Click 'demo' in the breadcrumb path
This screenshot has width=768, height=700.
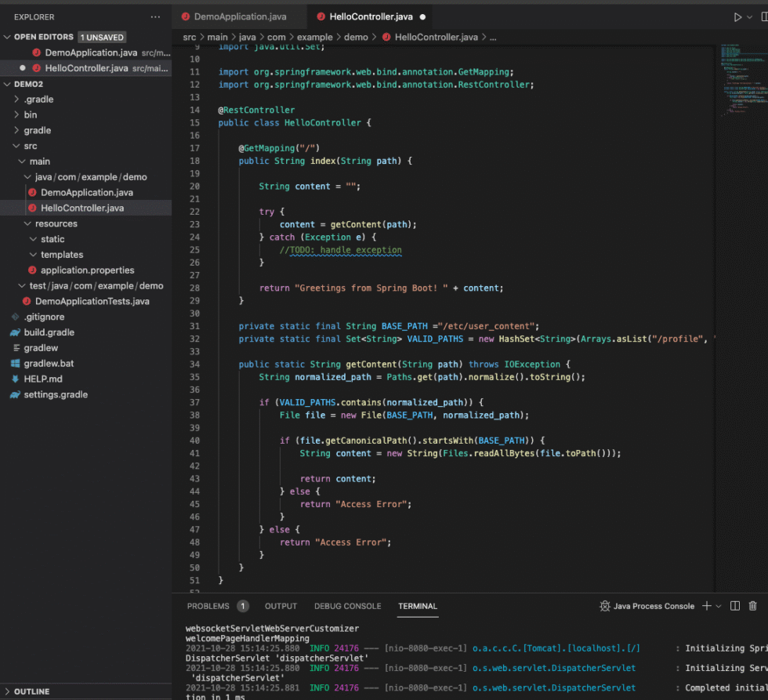(x=356, y=37)
